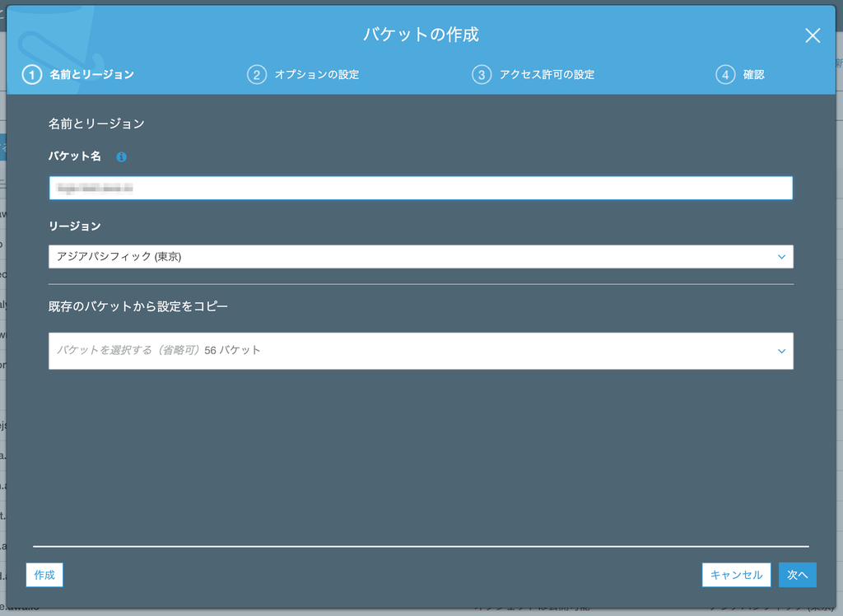Click the chevron arrow of the copy-settings dropdown
843x616 pixels.
782,352
